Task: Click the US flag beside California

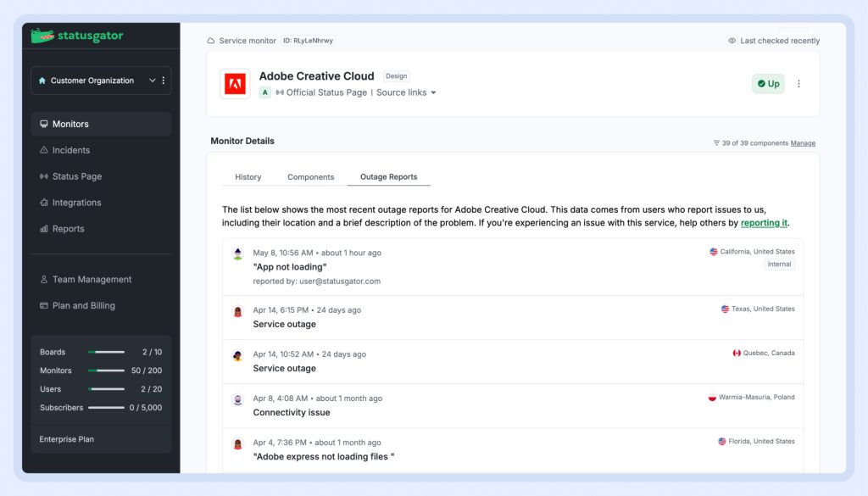Action: pyautogui.click(x=714, y=252)
